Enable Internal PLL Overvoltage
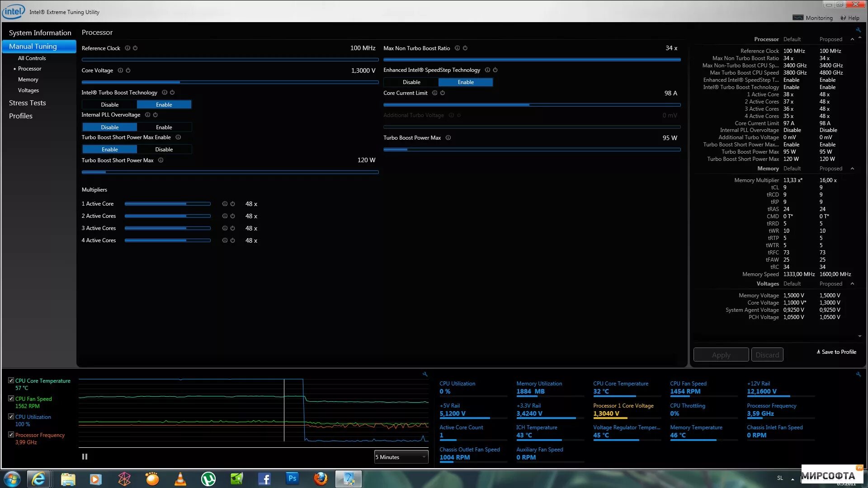The width and height of the screenshot is (868, 488). (164, 127)
